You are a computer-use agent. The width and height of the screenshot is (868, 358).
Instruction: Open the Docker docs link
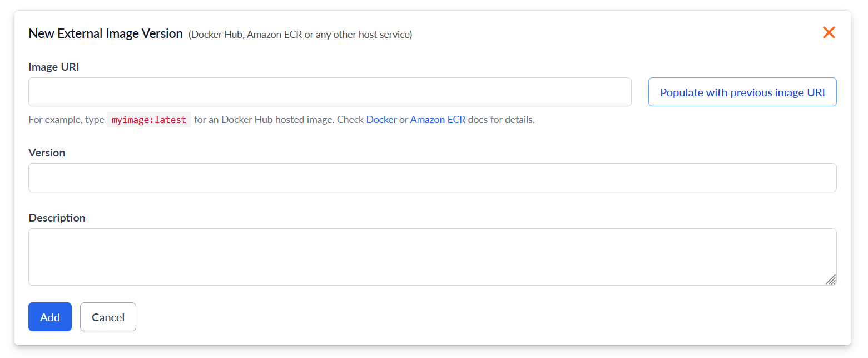381,120
